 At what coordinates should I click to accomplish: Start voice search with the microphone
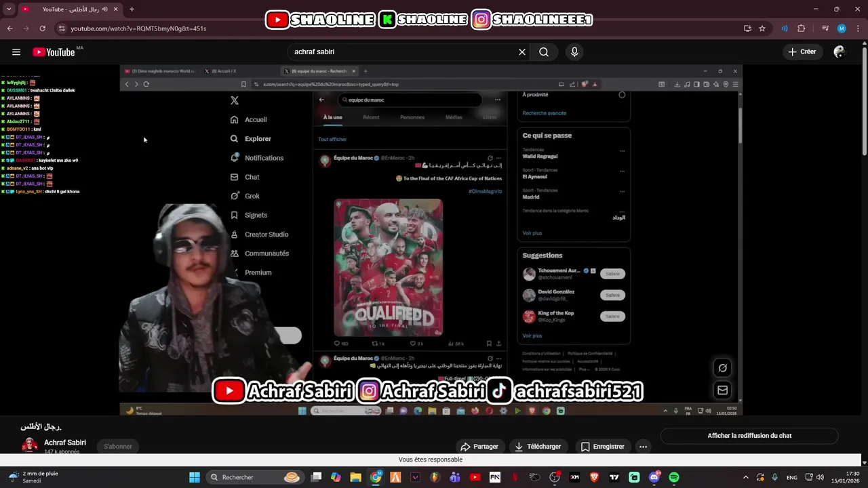click(x=574, y=52)
